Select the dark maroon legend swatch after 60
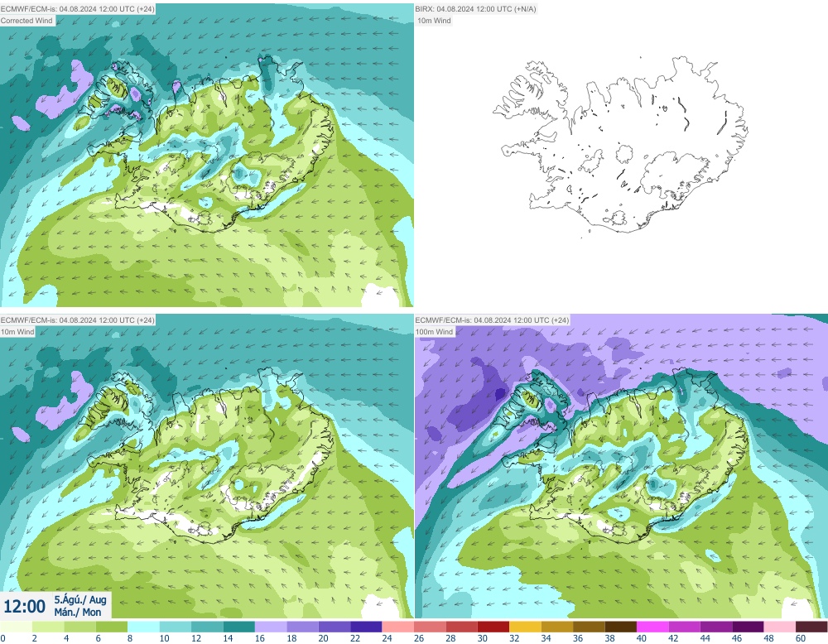The image size is (828, 644). point(811,627)
